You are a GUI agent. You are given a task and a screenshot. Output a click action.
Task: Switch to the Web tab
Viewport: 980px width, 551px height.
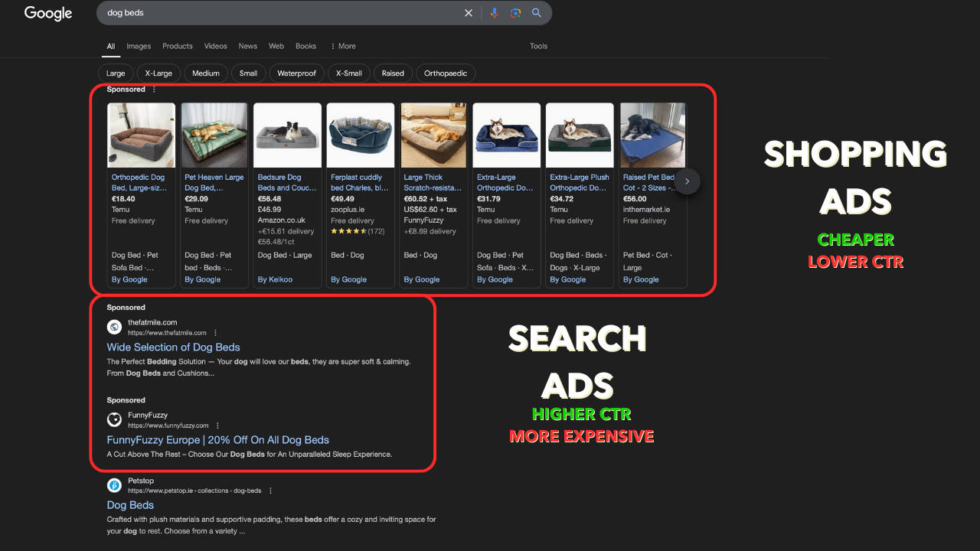(276, 46)
